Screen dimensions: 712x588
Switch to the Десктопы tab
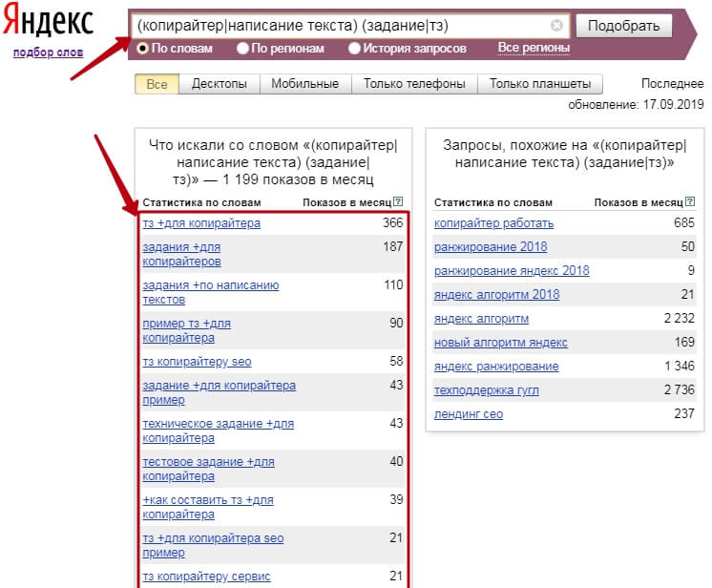pos(220,84)
